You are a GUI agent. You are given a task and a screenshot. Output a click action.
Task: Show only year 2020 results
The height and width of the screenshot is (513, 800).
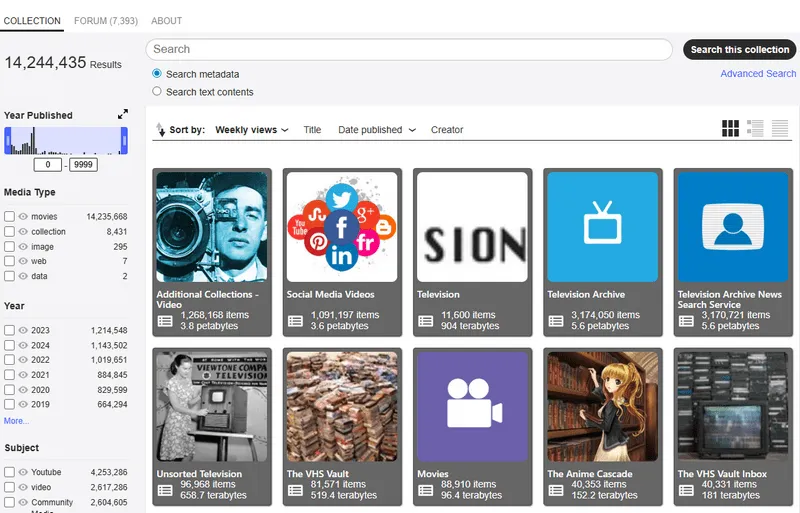click(23, 389)
